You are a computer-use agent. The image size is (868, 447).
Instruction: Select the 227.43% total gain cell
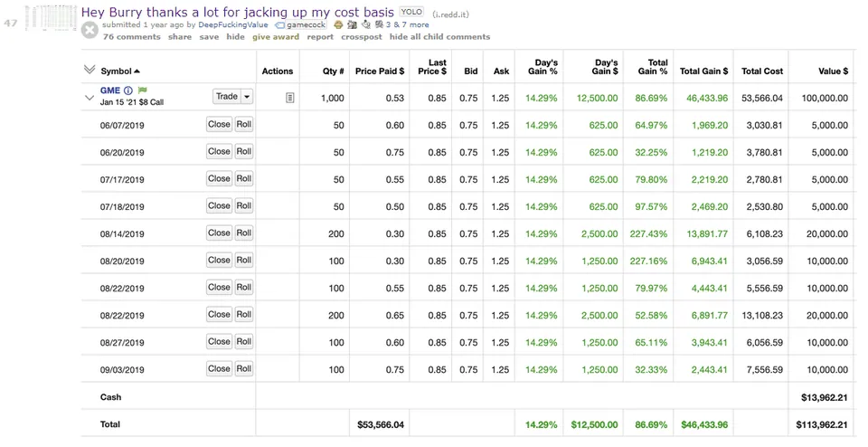click(x=648, y=233)
